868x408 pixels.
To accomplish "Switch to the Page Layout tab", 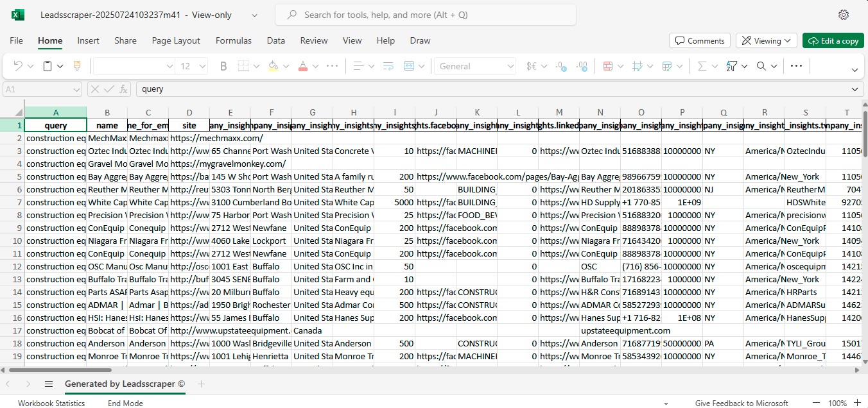I will pyautogui.click(x=176, y=40).
